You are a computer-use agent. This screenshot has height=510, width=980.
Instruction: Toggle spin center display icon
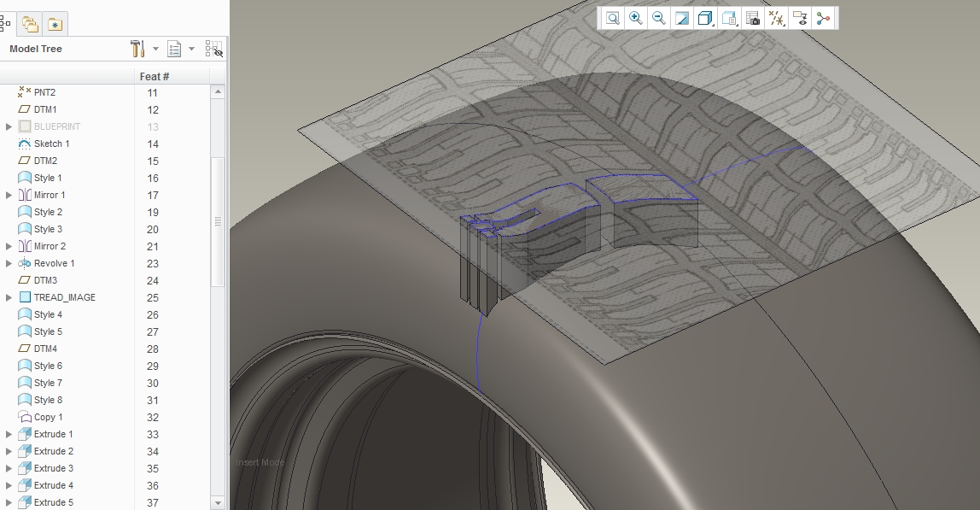coord(823,18)
